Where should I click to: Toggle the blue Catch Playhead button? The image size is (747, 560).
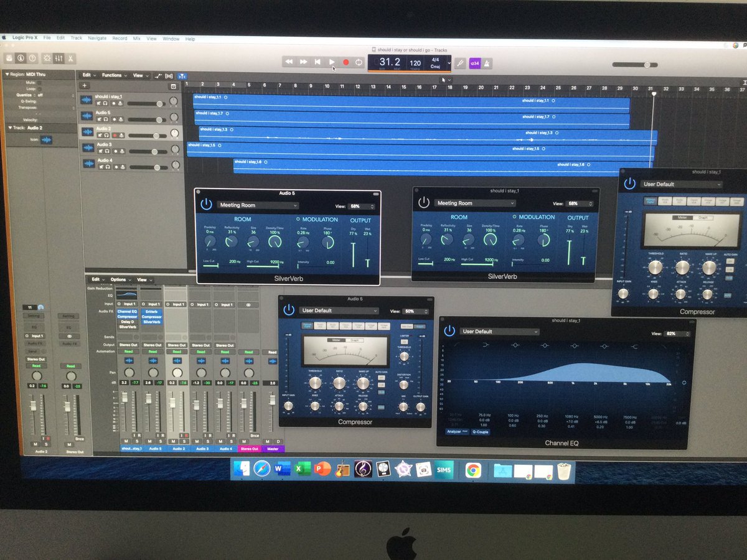tap(182, 76)
